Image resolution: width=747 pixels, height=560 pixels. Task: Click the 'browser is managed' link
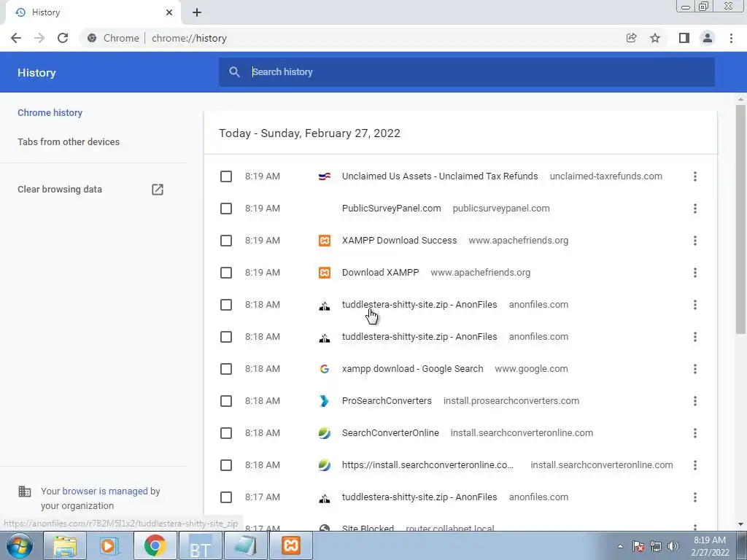(105, 491)
